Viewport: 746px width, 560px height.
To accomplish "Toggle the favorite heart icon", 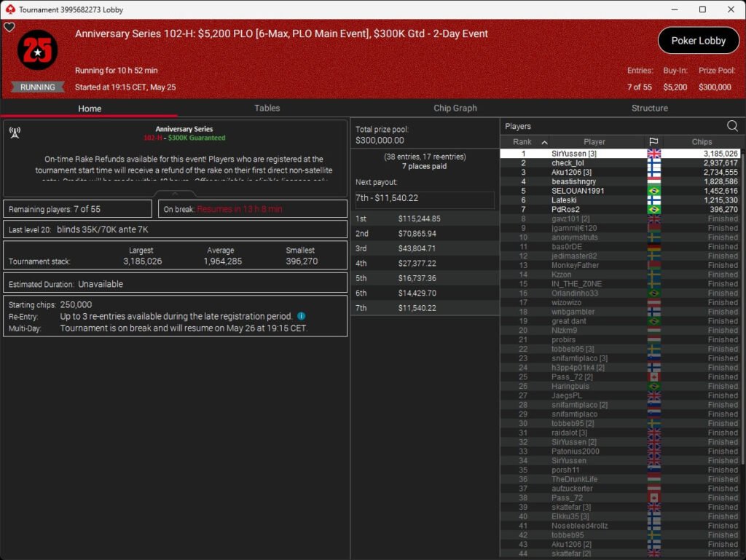I will point(9,27).
